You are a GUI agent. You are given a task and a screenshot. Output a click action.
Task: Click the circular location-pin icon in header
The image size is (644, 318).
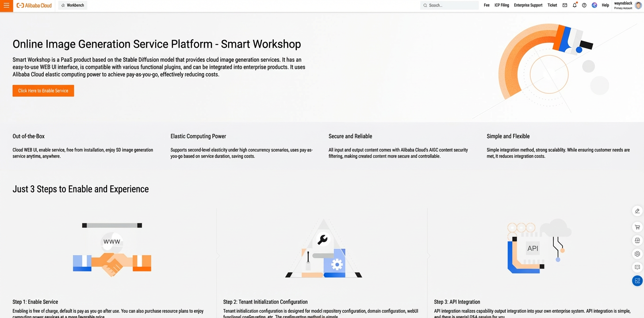(584, 5)
